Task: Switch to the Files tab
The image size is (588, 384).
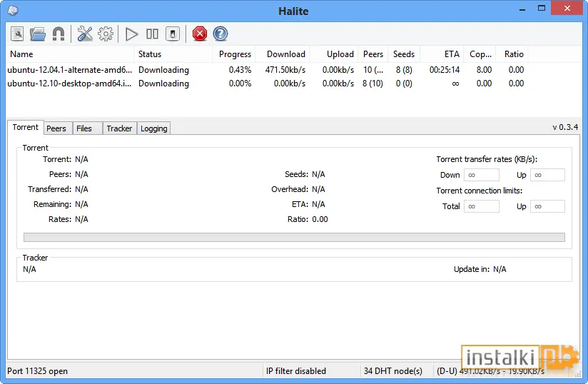Action: pyautogui.click(x=84, y=128)
